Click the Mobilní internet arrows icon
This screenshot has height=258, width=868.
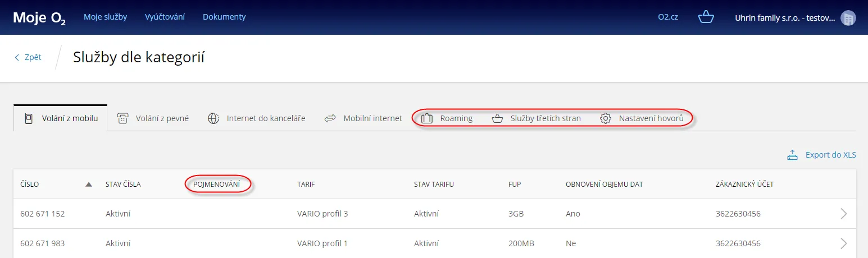point(330,118)
